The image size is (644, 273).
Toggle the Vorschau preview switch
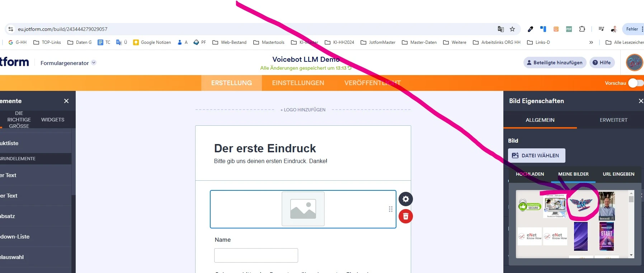635,83
